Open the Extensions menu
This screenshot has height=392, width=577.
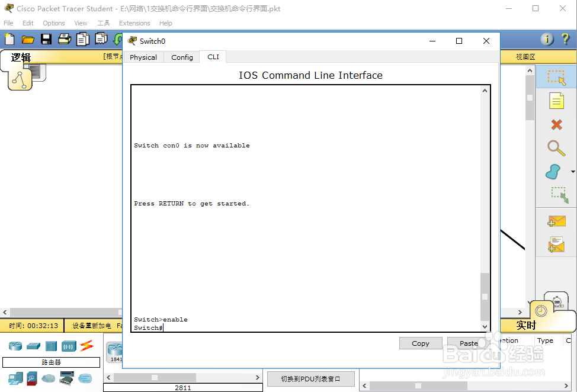(134, 23)
